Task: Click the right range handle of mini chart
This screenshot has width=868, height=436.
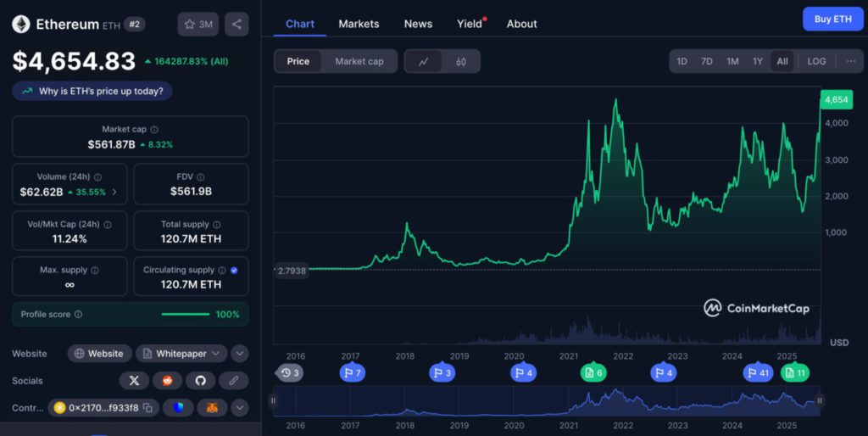Action: [820, 400]
